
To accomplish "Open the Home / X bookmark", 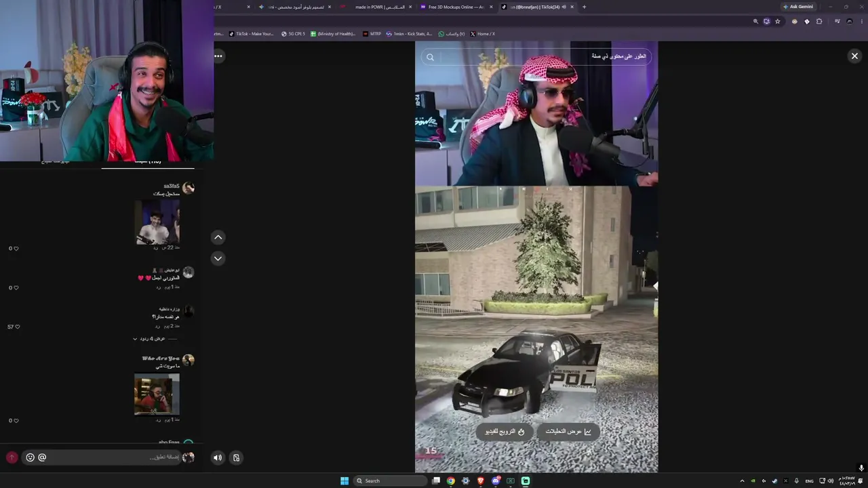I will [x=483, y=33].
